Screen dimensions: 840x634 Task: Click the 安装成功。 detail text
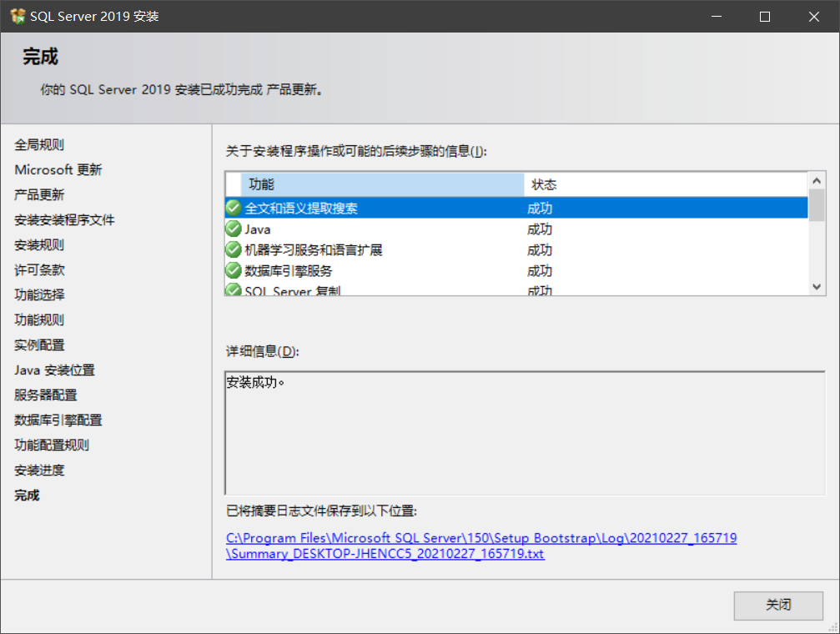[255, 382]
